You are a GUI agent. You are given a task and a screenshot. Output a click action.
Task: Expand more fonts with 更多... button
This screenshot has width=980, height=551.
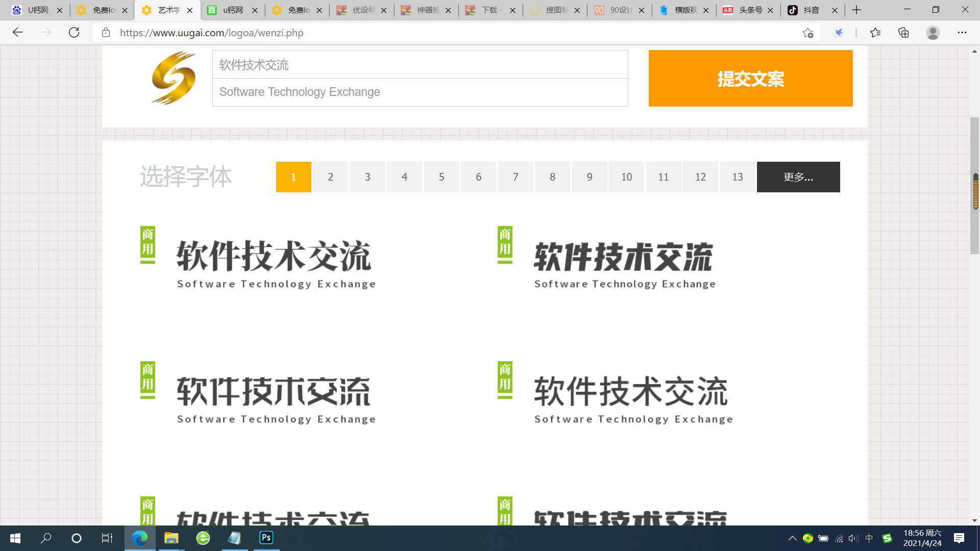coord(798,177)
